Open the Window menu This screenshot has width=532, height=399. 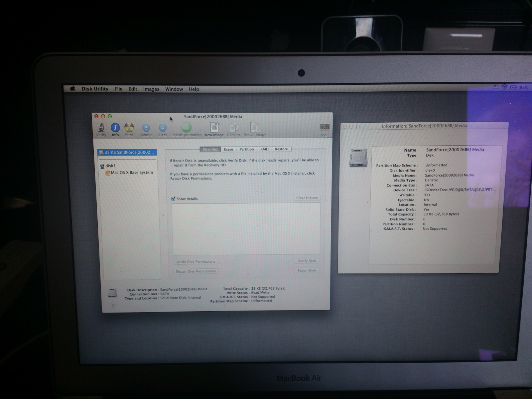pyautogui.click(x=174, y=89)
